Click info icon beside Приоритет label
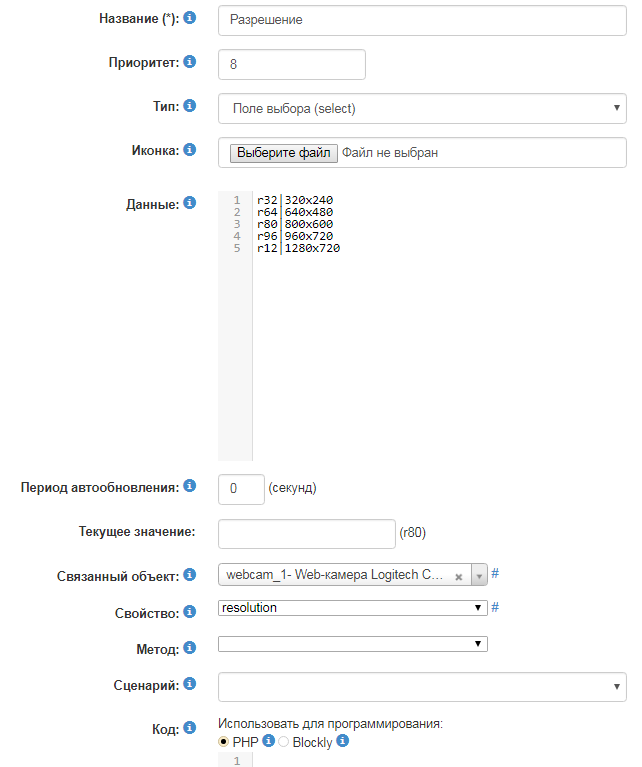 190,62
